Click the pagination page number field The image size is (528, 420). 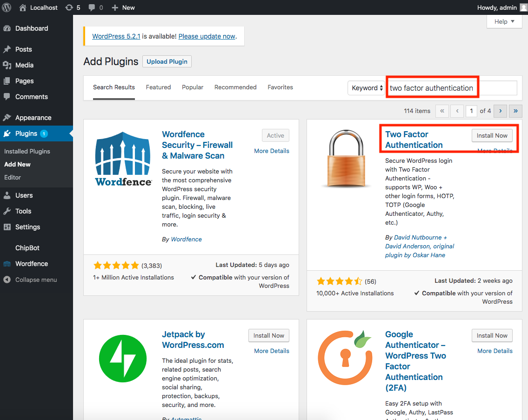tap(471, 111)
